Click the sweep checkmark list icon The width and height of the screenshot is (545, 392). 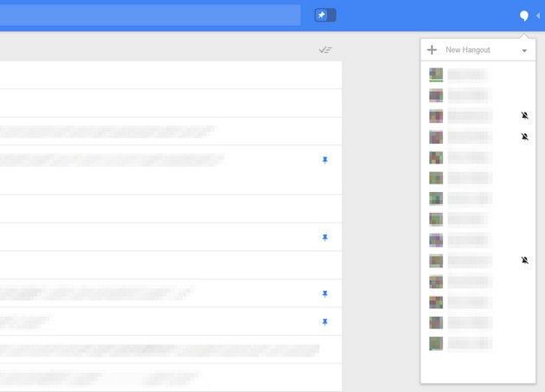(x=325, y=50)
